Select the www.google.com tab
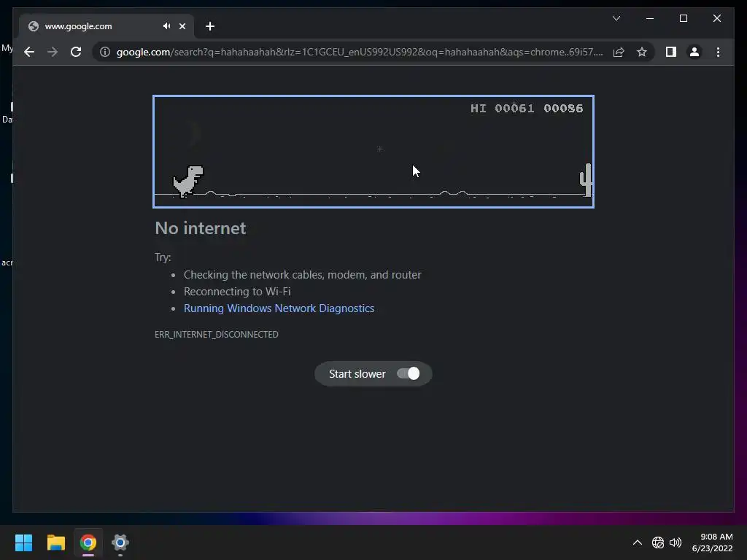The height and width of the screenshot is (560, 747). tap(107, 26)
